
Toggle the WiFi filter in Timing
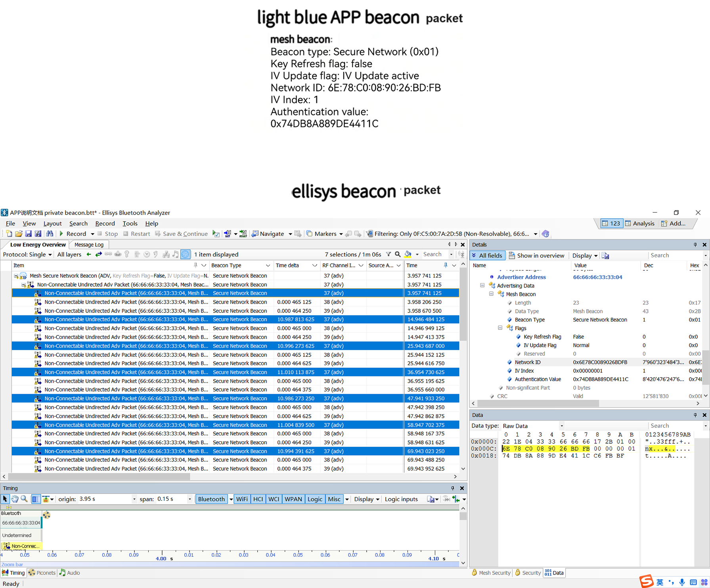click(x=242, y=499)
